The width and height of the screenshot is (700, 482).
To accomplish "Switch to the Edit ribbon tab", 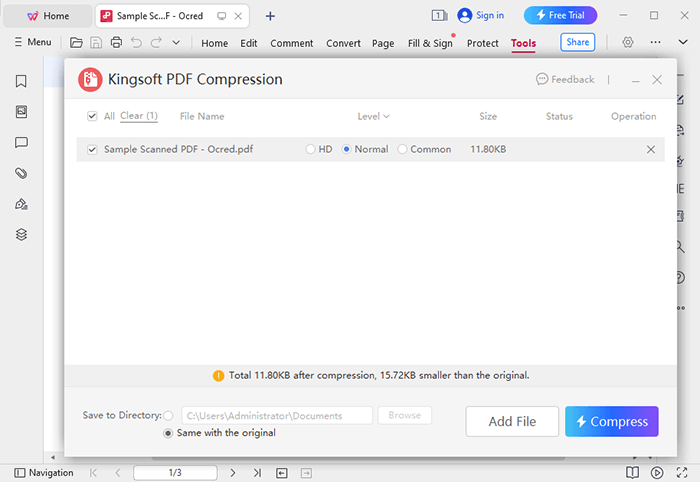I will pyautogui.click(x=249, y=43).
